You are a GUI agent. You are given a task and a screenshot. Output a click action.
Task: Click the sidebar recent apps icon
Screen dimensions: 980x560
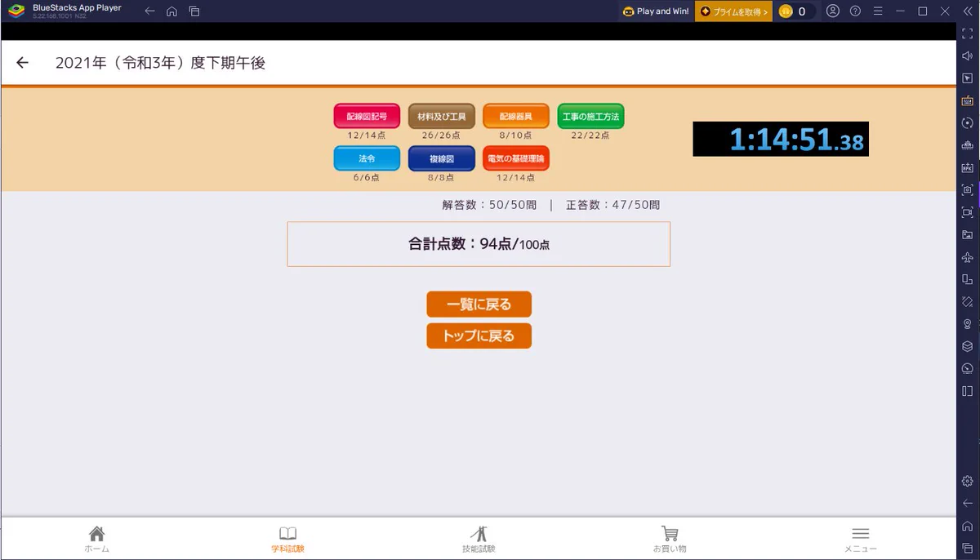point(968,548)
